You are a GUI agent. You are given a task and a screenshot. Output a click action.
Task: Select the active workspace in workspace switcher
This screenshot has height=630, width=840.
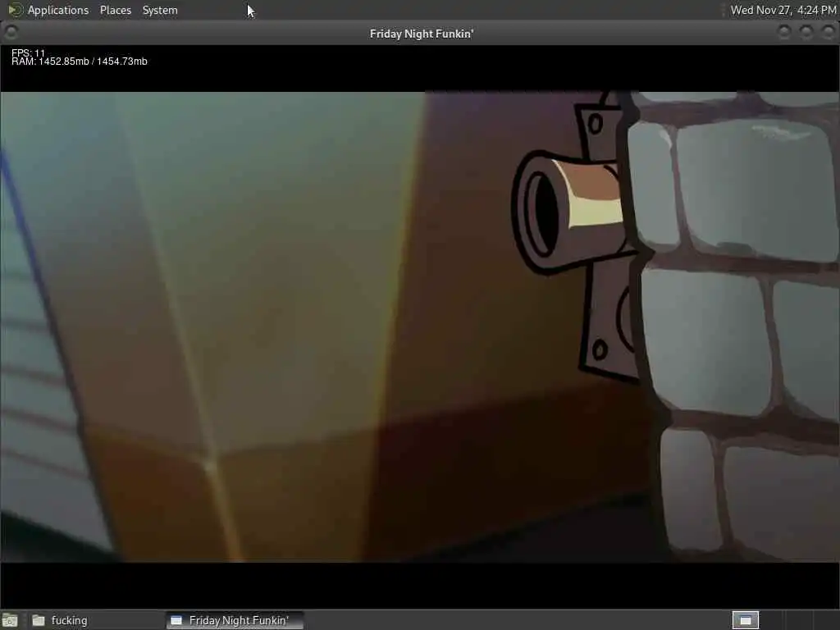745,620
